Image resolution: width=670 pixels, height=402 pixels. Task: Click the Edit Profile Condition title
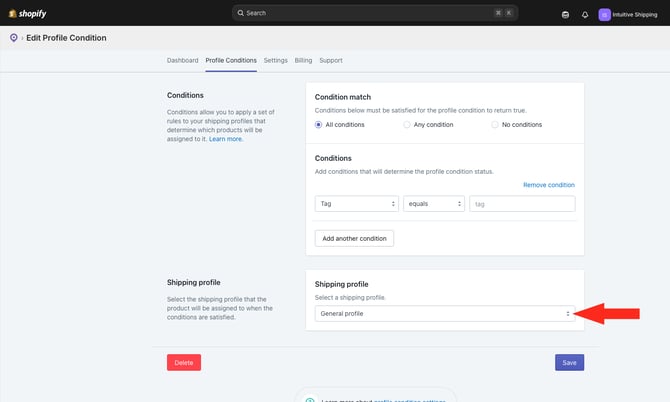[66, 38]
